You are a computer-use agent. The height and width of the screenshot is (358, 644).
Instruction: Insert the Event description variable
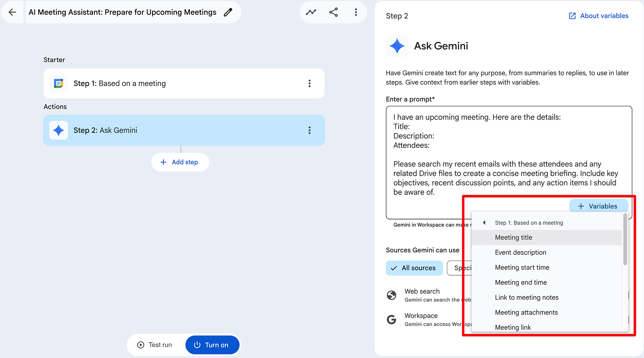point(547,253)
